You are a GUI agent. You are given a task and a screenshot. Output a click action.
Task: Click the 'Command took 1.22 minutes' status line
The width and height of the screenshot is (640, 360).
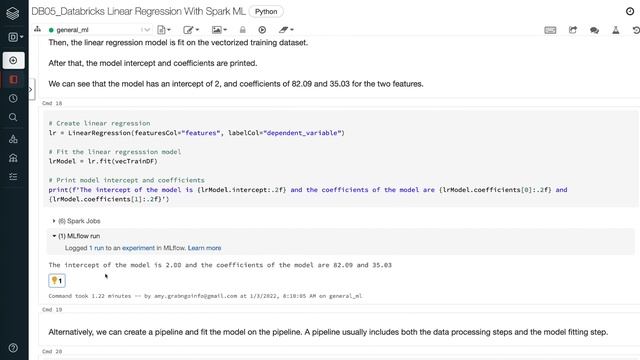[205, 296]
